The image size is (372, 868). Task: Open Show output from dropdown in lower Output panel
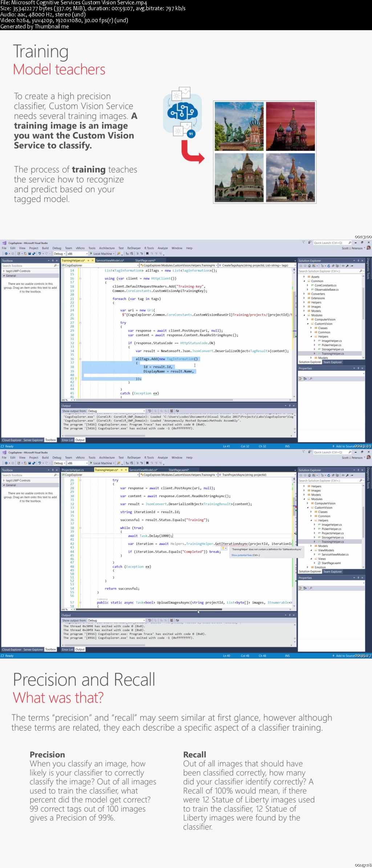pyautogui.click(x=116, y=620)
